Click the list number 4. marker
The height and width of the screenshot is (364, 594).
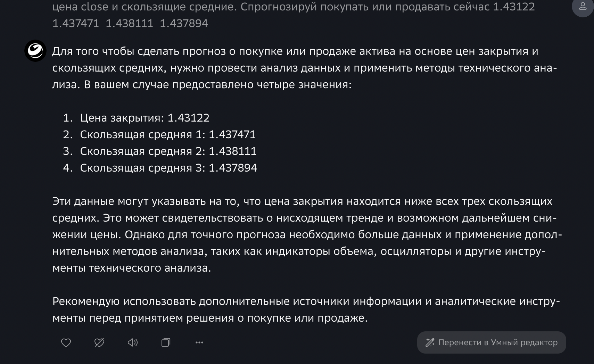coord(68,168)
